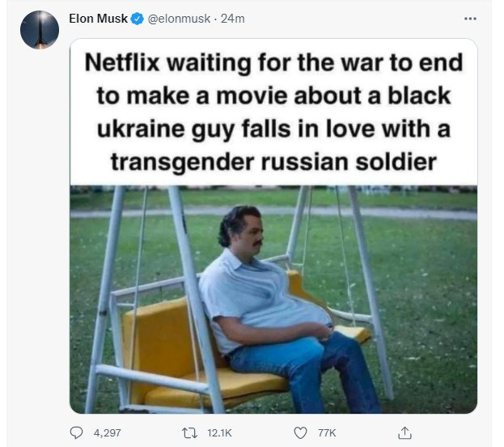Click the 24m timestamp
Viewport: 504px width, 447px height.
pos(232,19)
